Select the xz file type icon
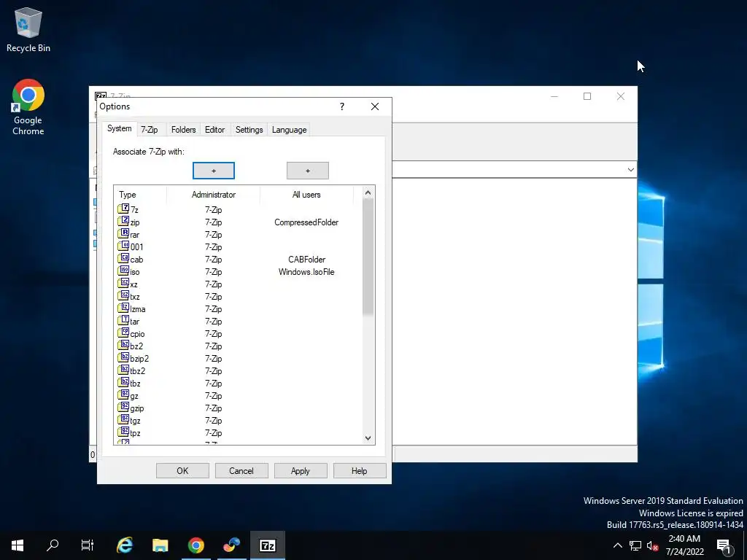747x560 pixels. click(123, 283)
